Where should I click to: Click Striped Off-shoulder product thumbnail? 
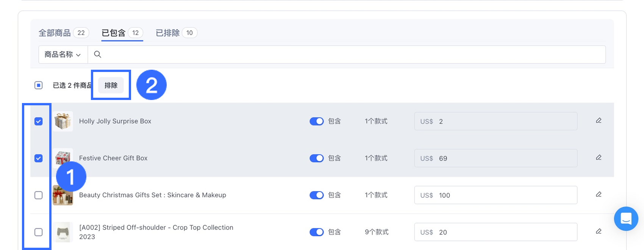click(63, 232)
